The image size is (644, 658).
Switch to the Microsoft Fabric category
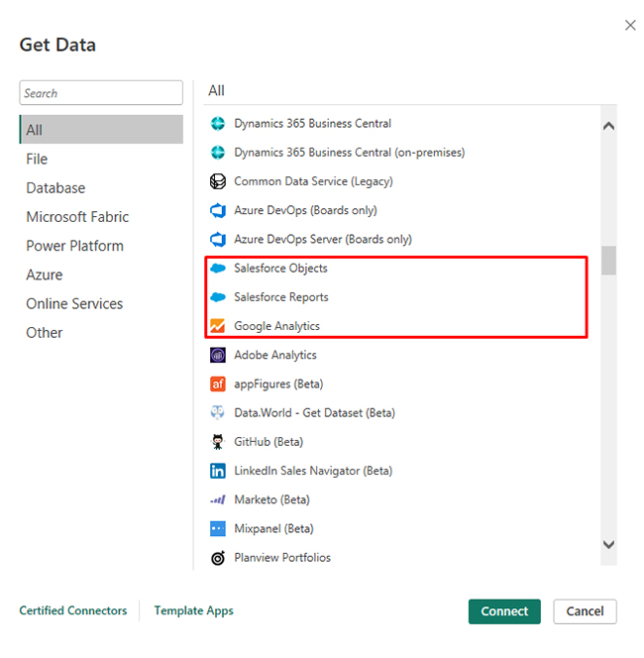point(101,217)
